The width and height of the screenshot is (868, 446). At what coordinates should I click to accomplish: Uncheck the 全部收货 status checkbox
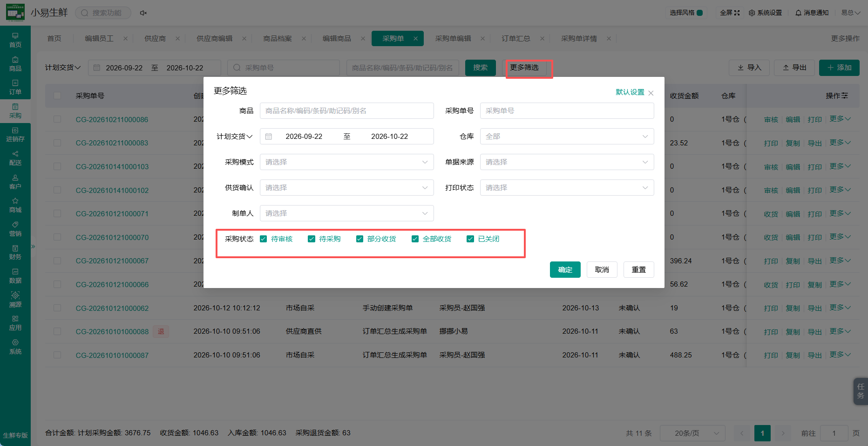click(x=415, y=239)
